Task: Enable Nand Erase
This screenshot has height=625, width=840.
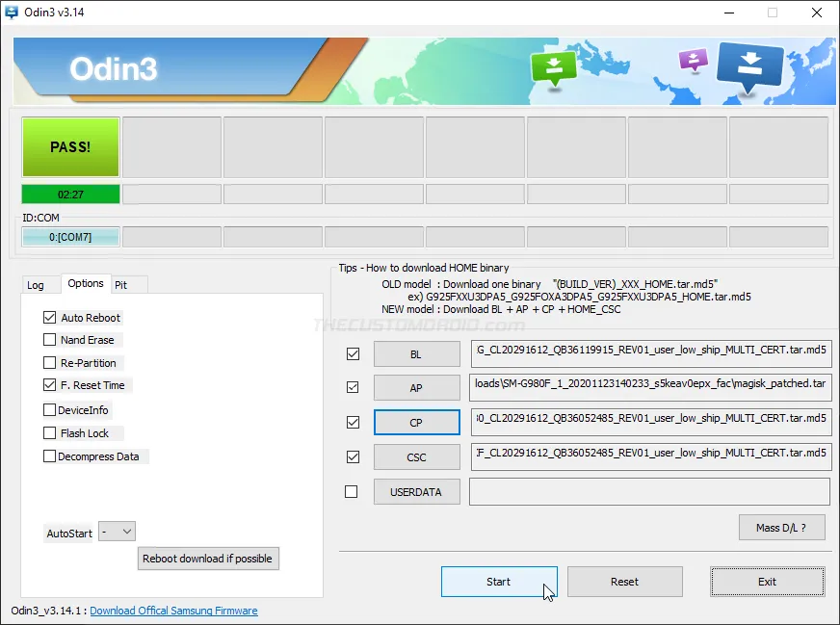Action: [49, 340]
